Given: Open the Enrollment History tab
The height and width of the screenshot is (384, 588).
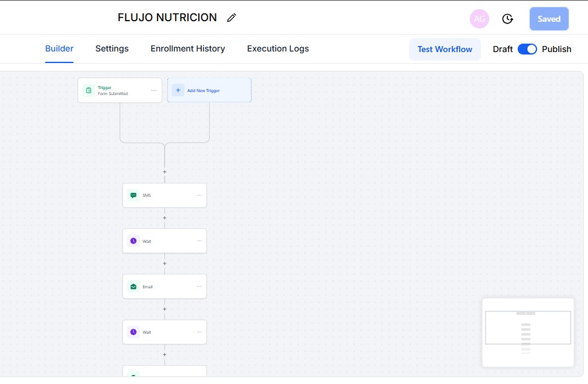Looking at the screenshot, I should tap(187, 48).
